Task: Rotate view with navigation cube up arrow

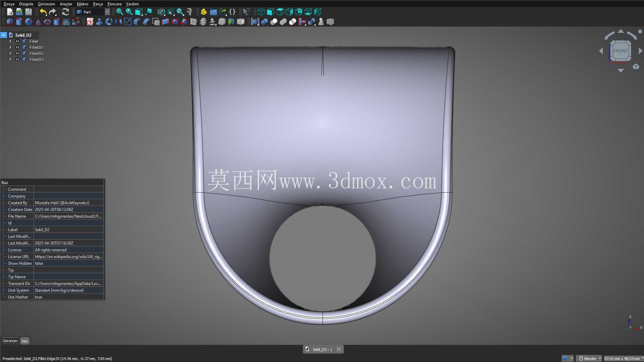Action: click(x=621, y=31)
